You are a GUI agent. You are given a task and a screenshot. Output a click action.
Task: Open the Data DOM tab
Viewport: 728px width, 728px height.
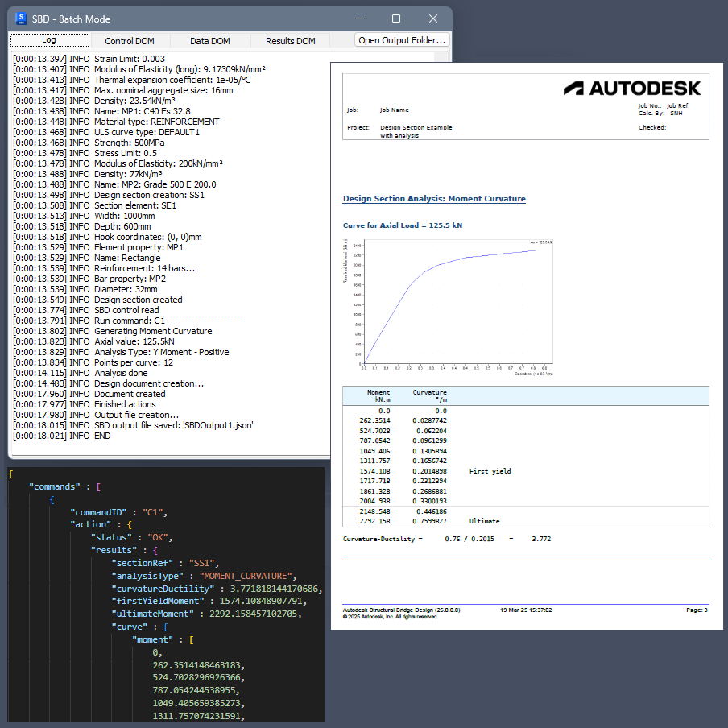click(210, 41)
